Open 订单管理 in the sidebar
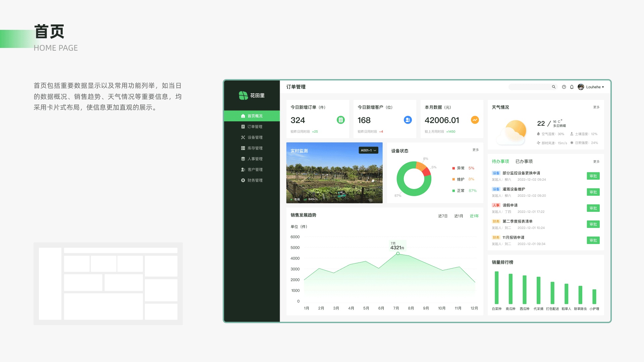Viewport: 644px width, 362px height. (x=255, y=127)
